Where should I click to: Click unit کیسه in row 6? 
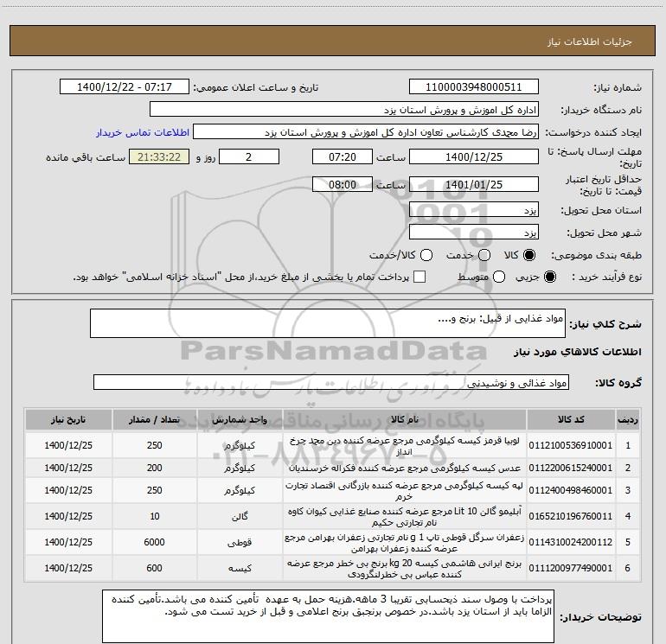[240, 568]
